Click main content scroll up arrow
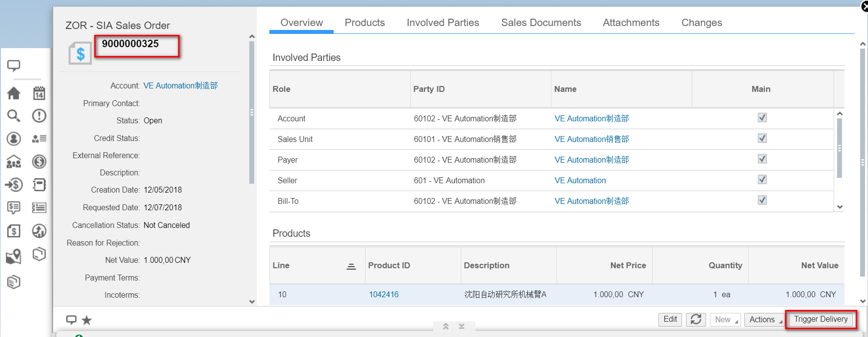868x337 pixels. (863, 44)
